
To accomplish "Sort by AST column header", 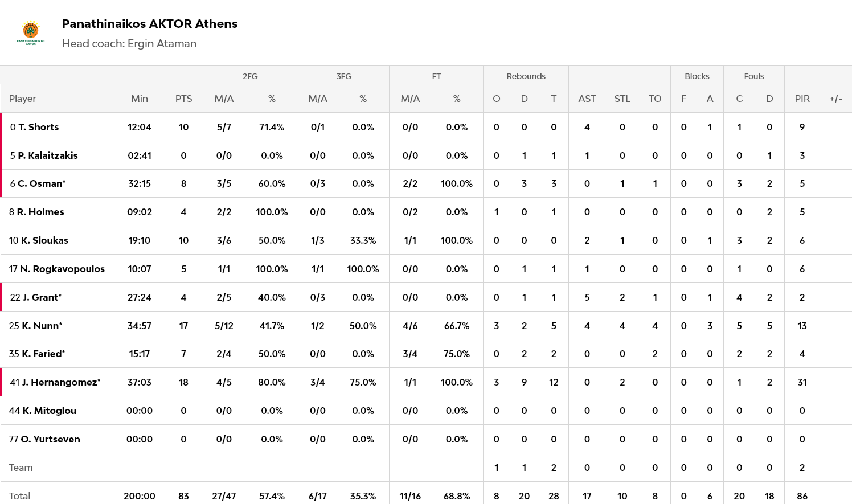I will (x=587, y=99).
